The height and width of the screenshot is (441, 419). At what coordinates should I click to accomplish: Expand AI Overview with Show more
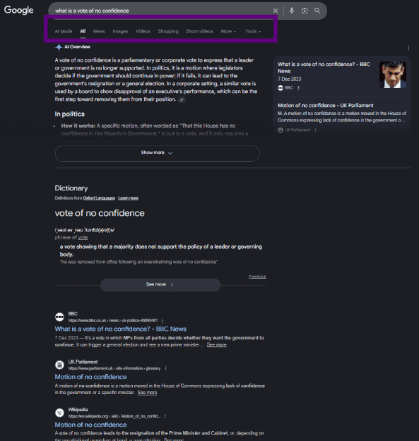[x=157, y=153]
